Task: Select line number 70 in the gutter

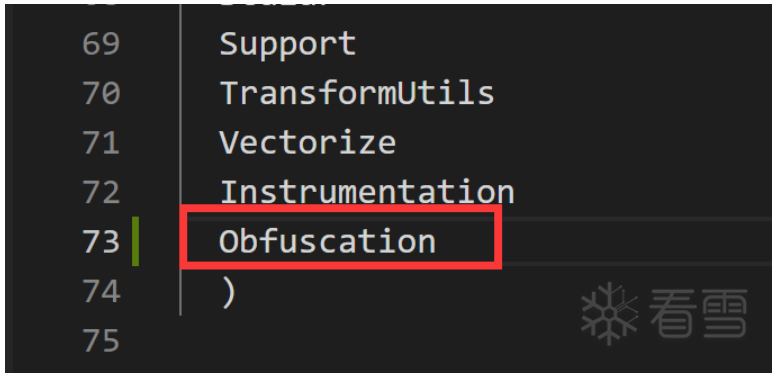Action: [x=101, y=93]
